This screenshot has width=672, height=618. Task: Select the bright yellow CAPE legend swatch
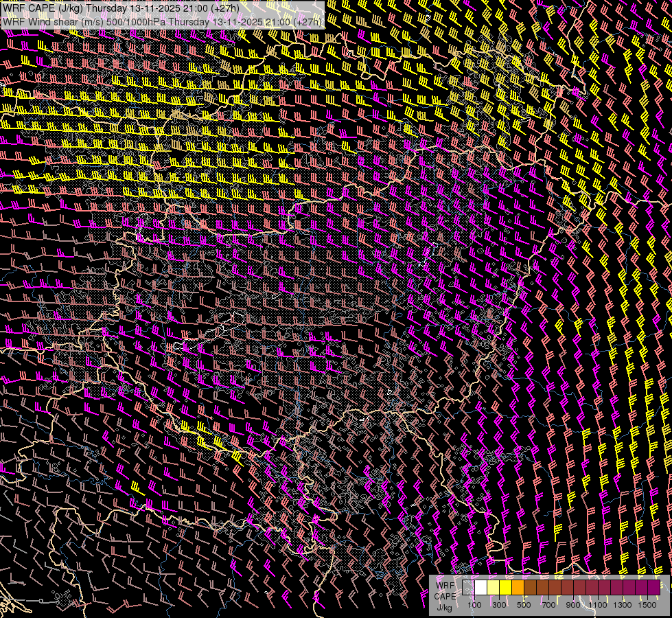click(506, 588)
